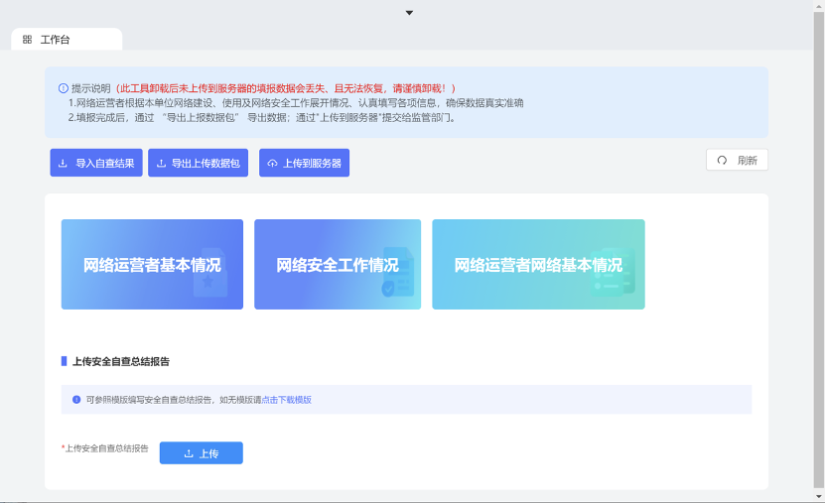826x504 pixels.
Task: Click the info icon next to 提示说明
Action: pyautogui.click(x=64, y=87)
